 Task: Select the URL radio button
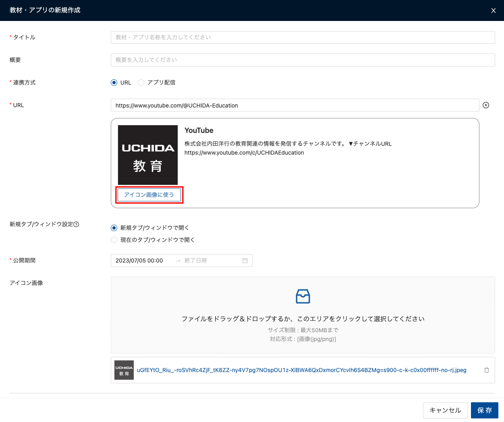coord(114,83)
